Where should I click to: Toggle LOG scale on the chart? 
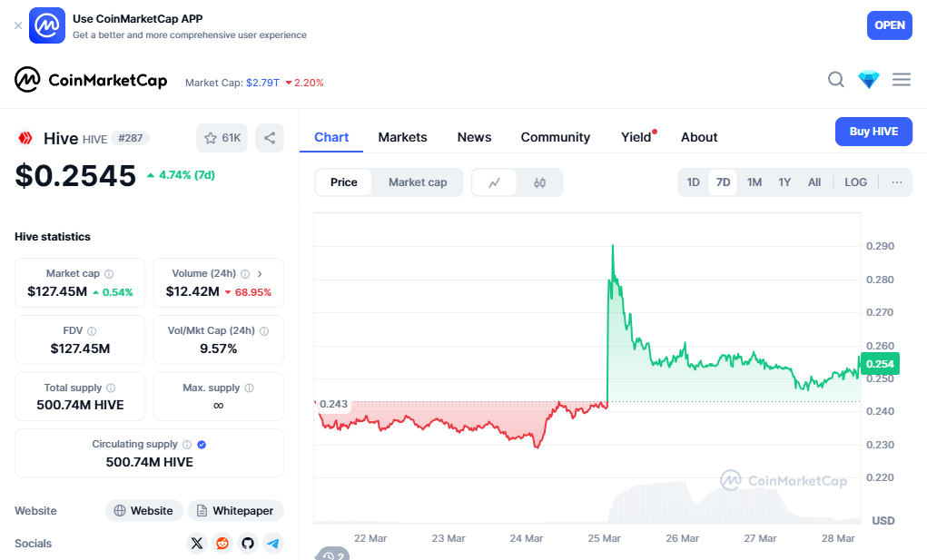(855, 182)
